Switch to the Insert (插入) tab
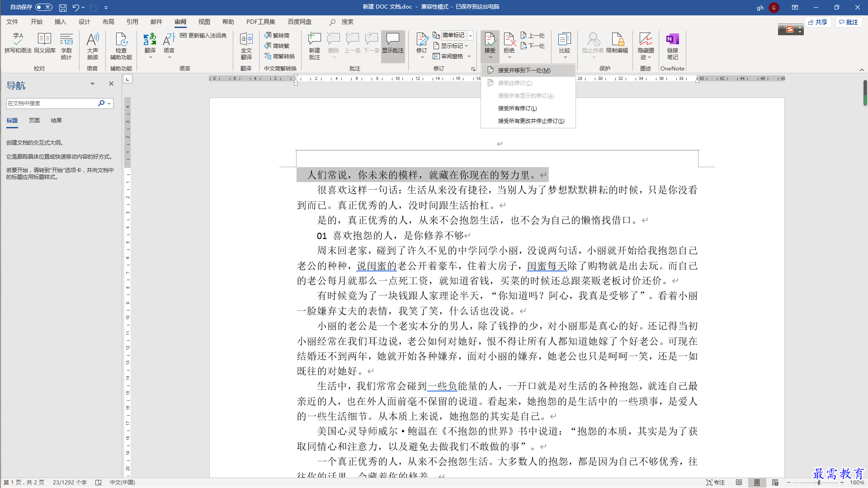868x488 pixels. pos(60,22)
